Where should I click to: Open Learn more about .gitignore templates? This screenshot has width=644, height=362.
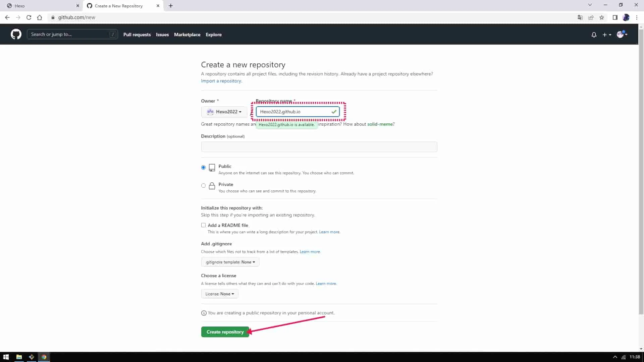click(310, 252)
